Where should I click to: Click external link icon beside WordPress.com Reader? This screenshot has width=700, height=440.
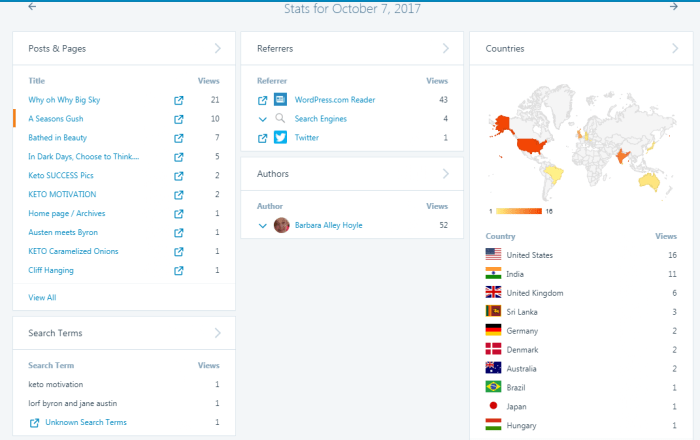click(x=263, y=100)
